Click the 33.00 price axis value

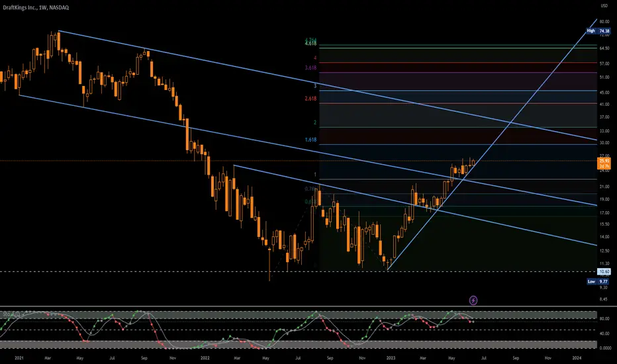click(604, 131)
